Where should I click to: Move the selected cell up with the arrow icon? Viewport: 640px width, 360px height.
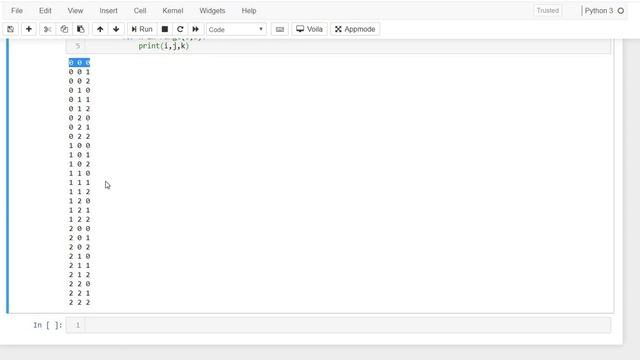point(100,29)
